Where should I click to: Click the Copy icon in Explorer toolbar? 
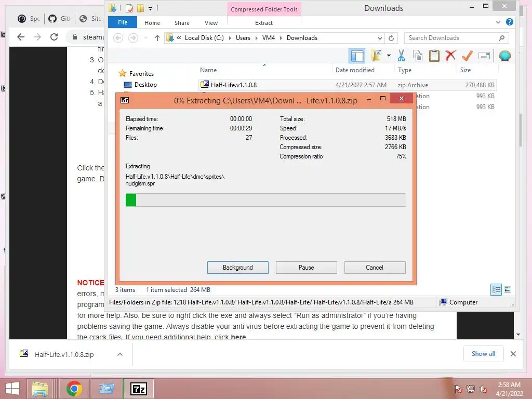(418, 56)
